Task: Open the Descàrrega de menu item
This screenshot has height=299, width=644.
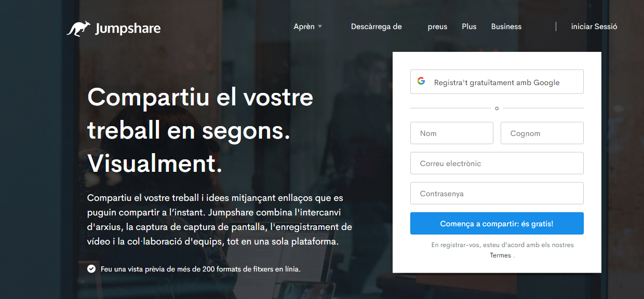Action: tap(377, 26)
